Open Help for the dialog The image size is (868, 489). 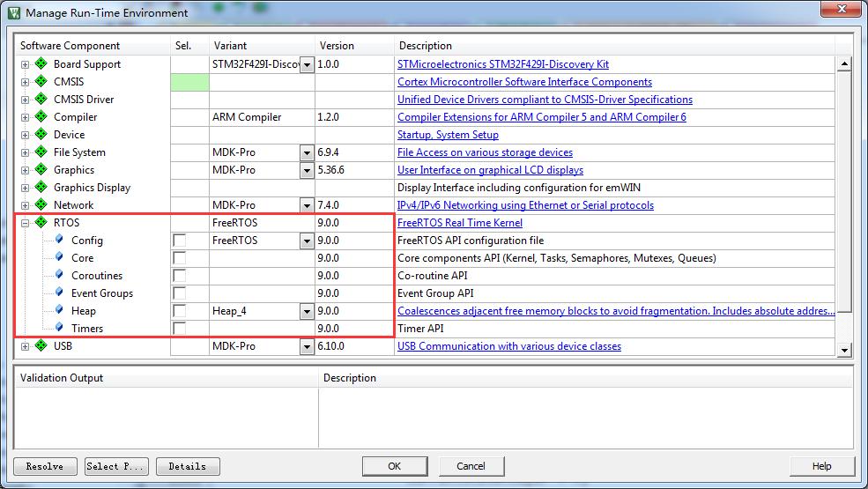pyautogui.click(x=821, y=466)
